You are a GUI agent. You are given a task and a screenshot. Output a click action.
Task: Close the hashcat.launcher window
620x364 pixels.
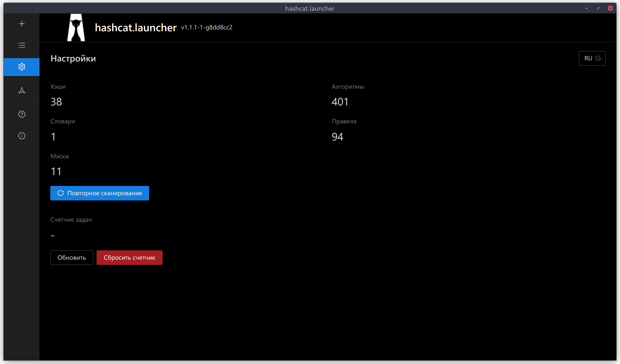pos(610,8)
